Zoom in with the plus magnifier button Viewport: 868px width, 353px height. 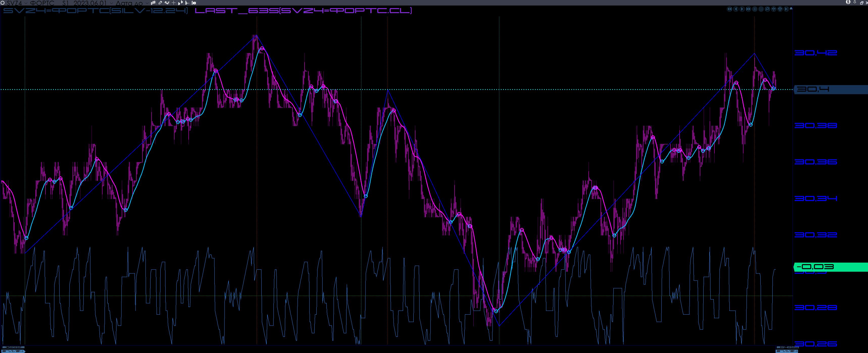(x=755, y=9)
